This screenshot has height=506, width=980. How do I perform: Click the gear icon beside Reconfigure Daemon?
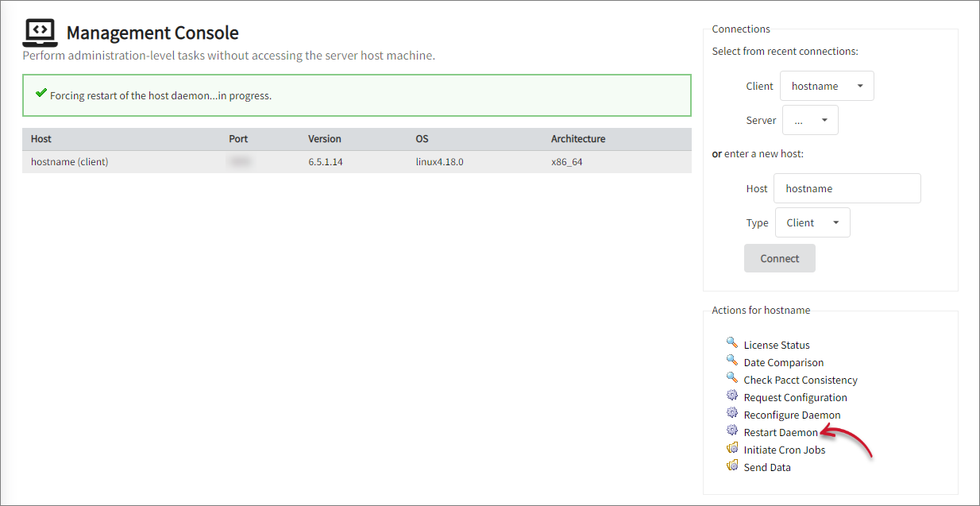pyautogui.click(x=732, y=413)
